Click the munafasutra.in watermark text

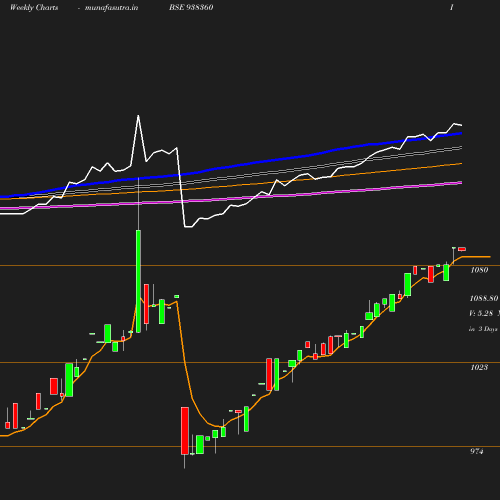pos(111,8)
